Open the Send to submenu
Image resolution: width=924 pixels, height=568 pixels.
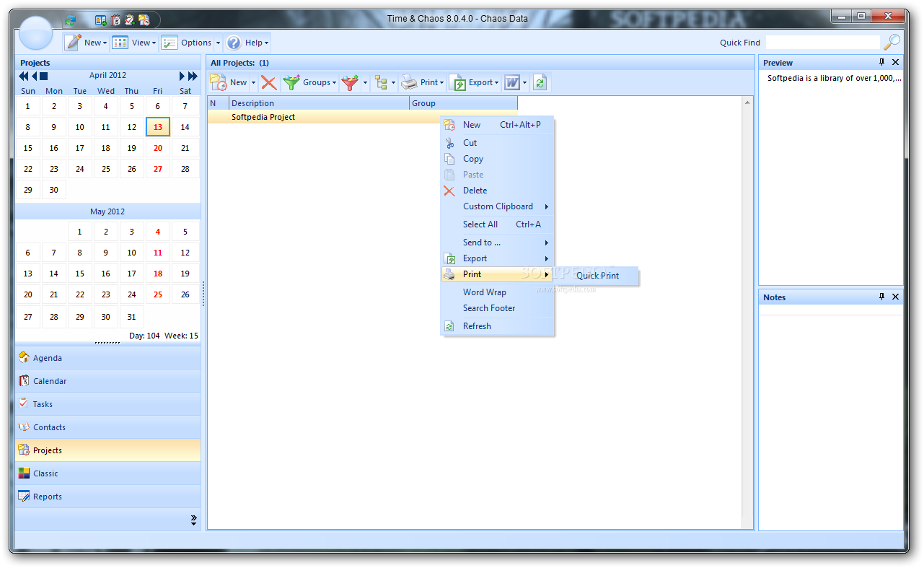(497, 243)
